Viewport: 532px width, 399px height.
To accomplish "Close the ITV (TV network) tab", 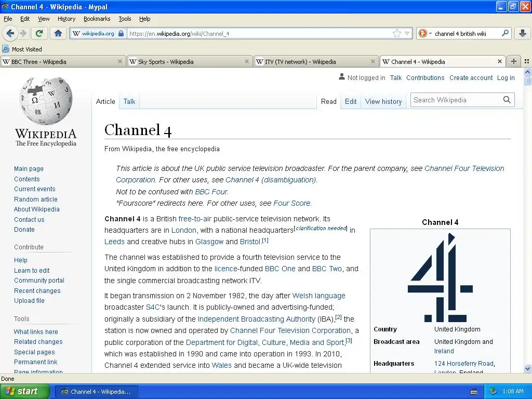I will point(373,61).
